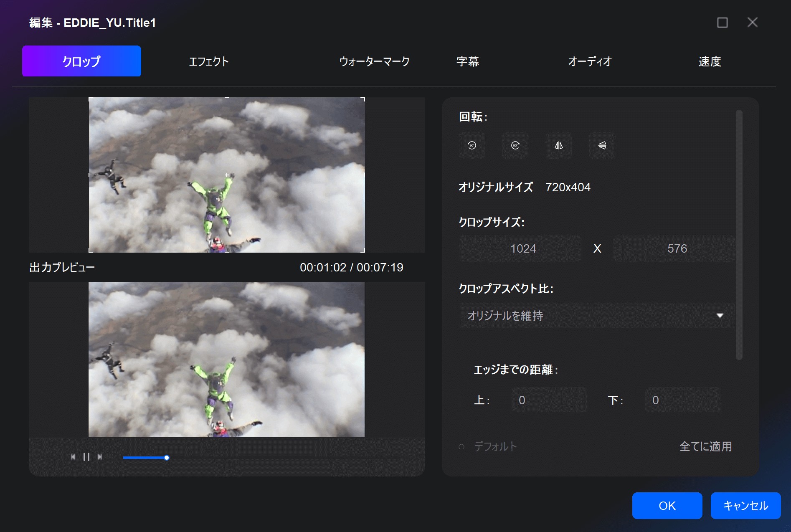Image resolution: width=791 pixels, height=532 pixels.
Task: Skip to next frame in player
Action: point(100,457)
